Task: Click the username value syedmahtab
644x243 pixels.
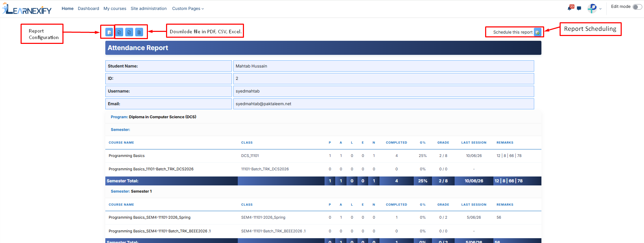Action: (x=248, y=91)
